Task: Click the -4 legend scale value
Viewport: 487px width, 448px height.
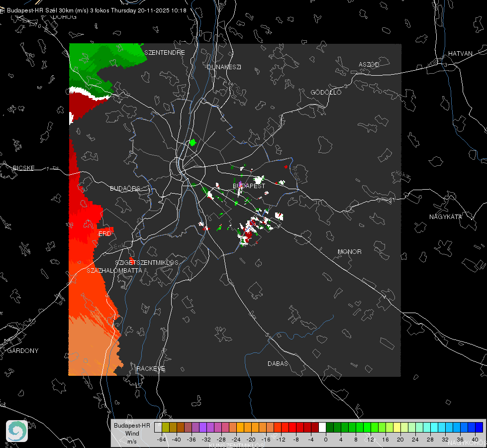Action: click(x=311, y=440)
